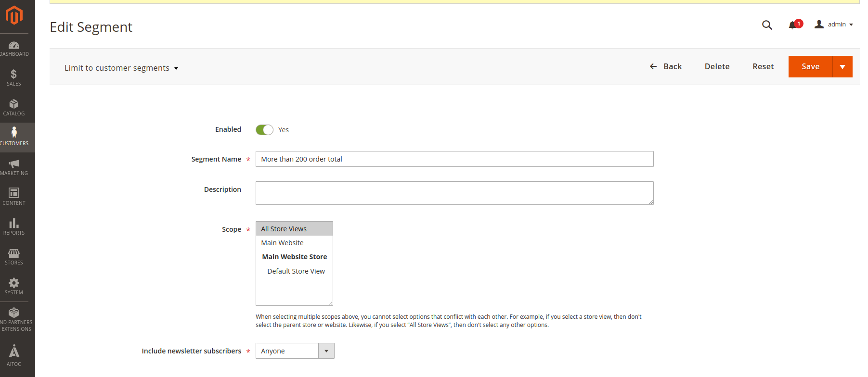Select All Store Views scope option
Viewport: 868px width, 377px height.
click(x=294, y=229)
